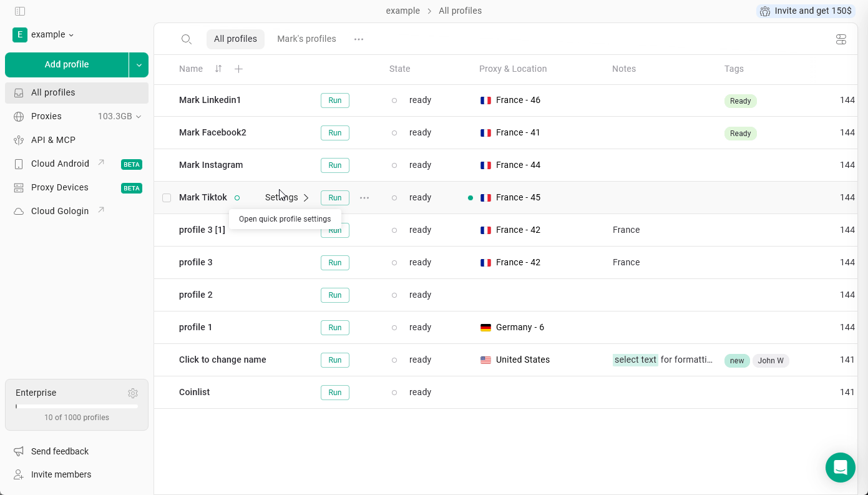Click the green circle next to Mark Tiktok
Viewport: 868px width, 495px height.
237,198
